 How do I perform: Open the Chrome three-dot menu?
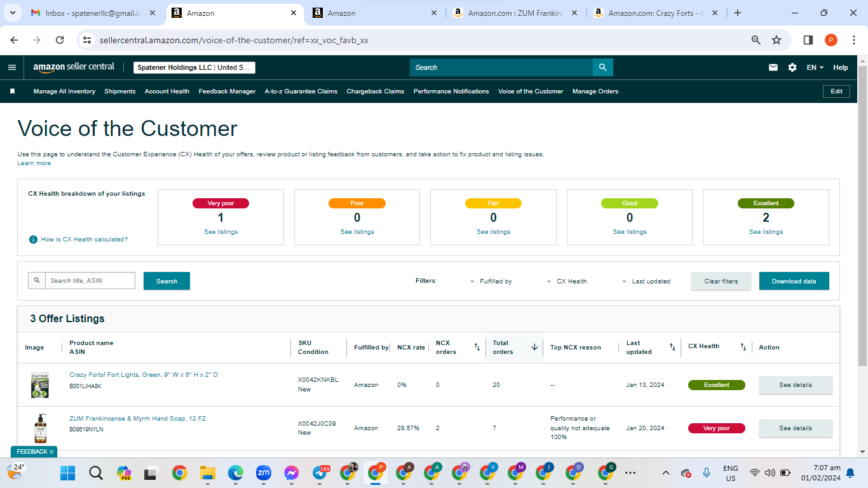853,40
